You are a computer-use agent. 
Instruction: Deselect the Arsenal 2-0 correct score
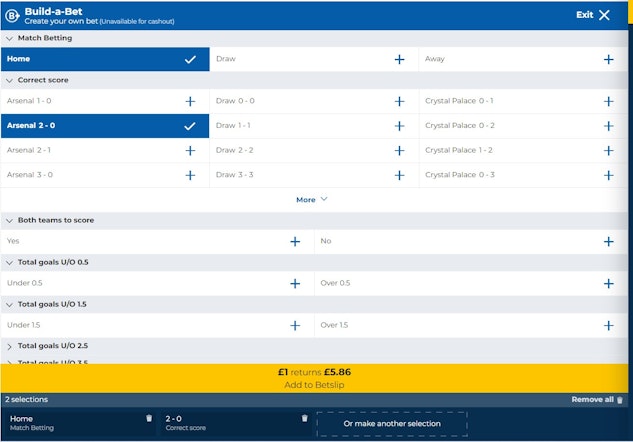point(105,126)
